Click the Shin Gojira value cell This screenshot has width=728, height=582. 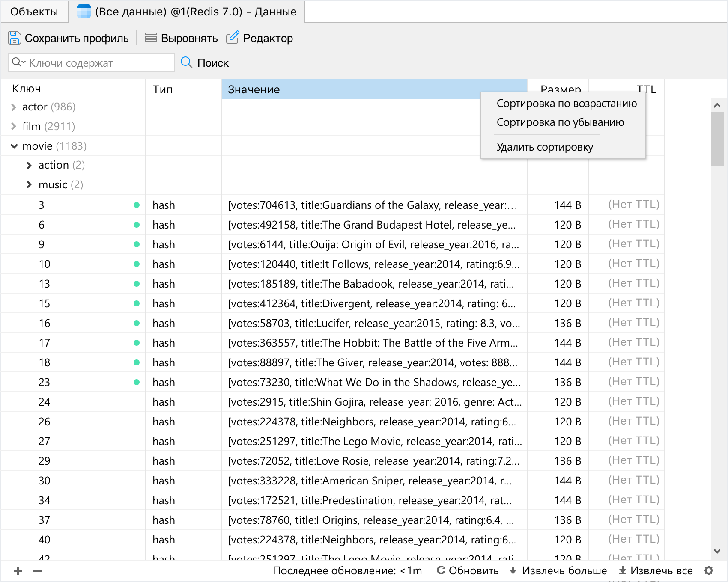[x=374, y=402]
